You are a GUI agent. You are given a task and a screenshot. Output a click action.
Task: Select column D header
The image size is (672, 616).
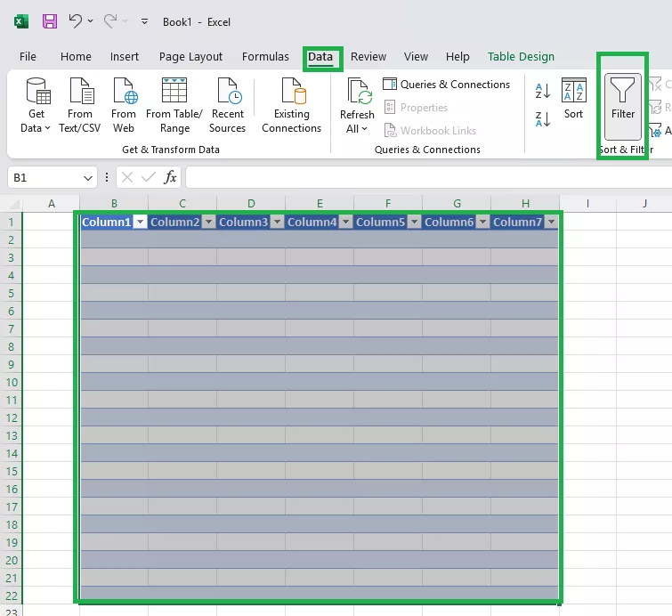[251, 204]
